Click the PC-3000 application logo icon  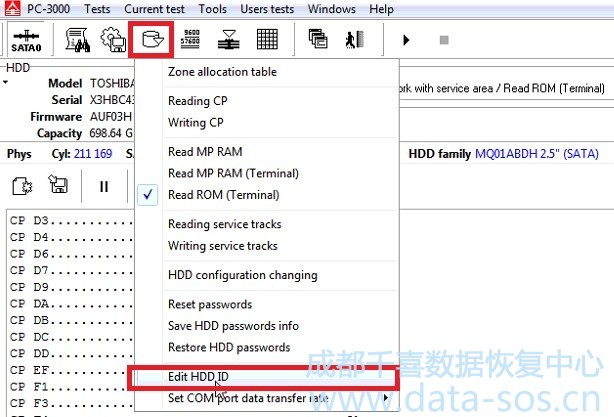13,8
